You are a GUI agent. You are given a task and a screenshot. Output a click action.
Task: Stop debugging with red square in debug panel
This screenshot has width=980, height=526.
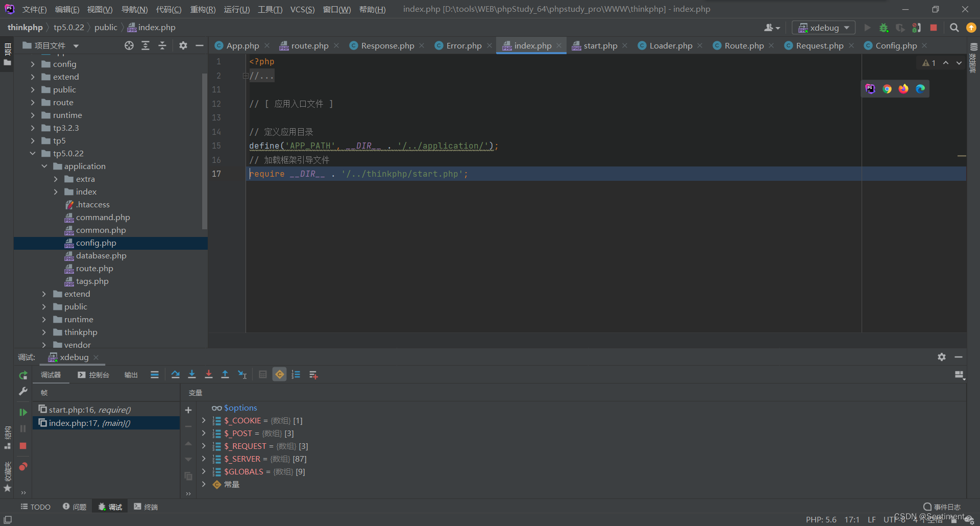click(x=23, y=446)
